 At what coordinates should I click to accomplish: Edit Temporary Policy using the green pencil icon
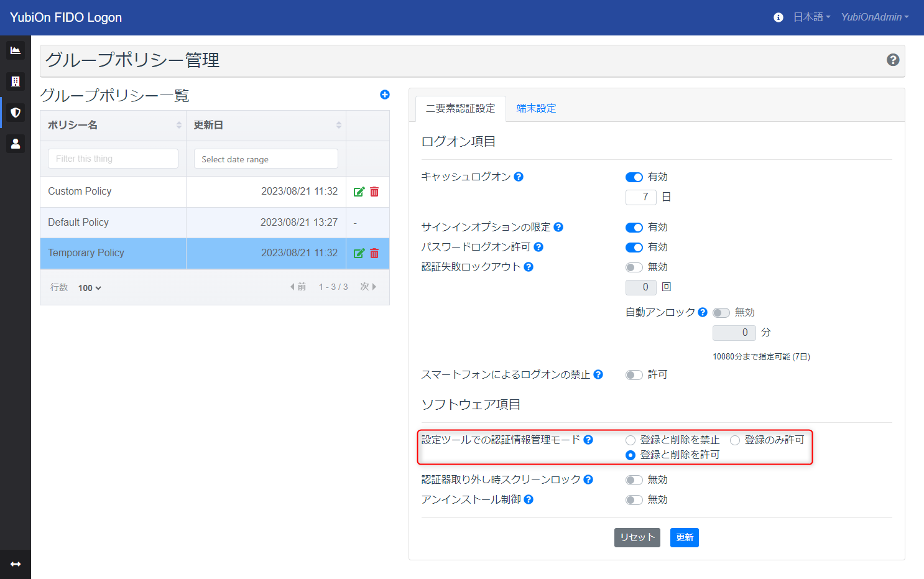[x=359, y=253]
